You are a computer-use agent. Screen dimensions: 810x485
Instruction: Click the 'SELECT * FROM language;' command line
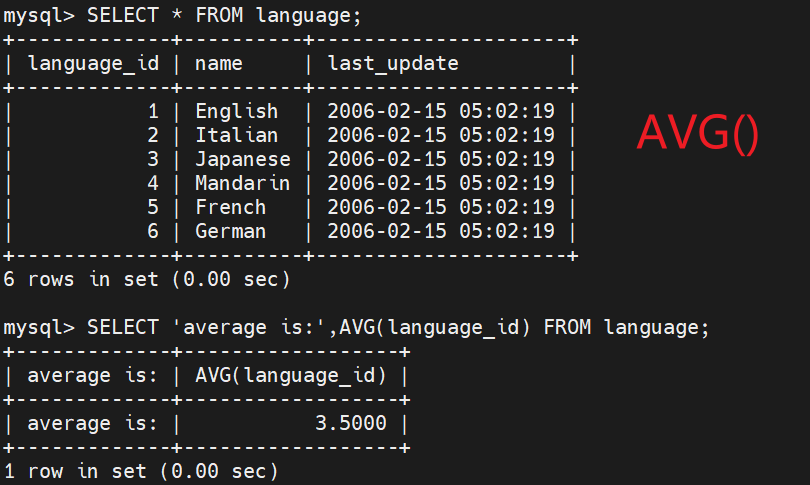182,15
